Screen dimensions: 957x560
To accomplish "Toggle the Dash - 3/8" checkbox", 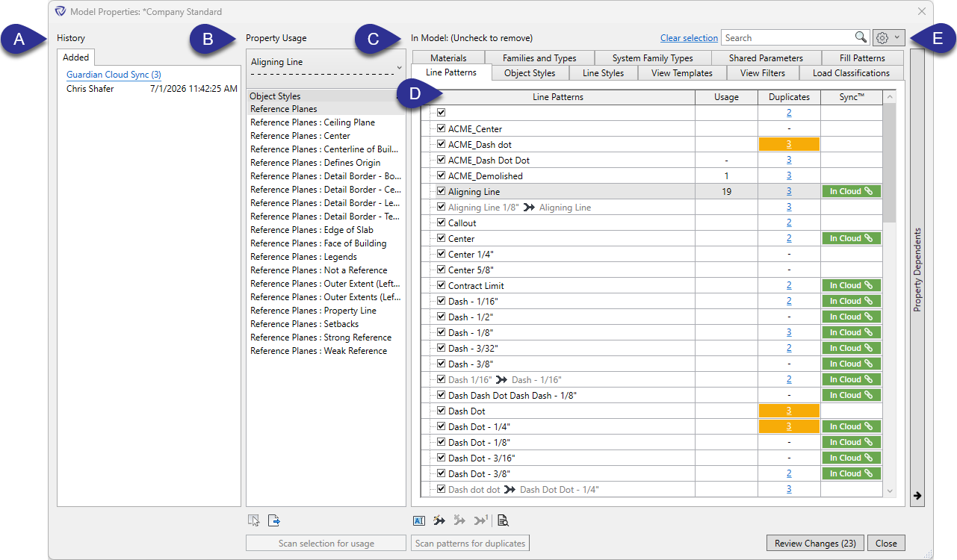I will pos(441,364).
